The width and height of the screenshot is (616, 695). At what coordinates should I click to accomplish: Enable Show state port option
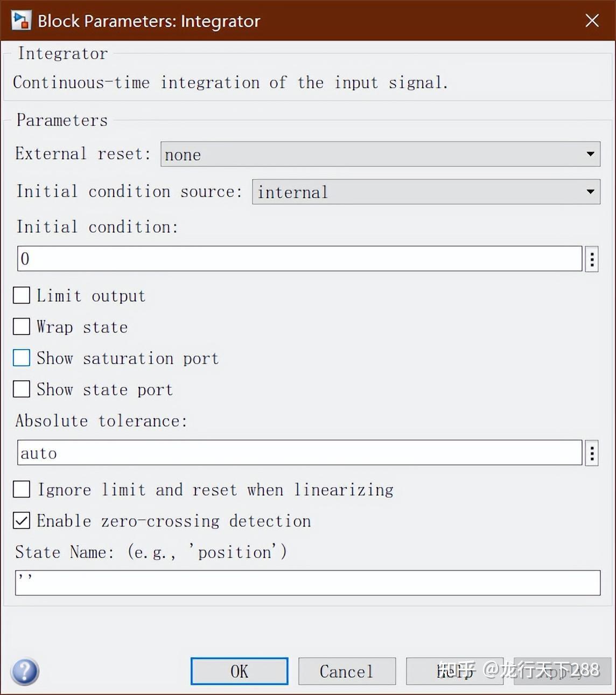click(22, 389)
